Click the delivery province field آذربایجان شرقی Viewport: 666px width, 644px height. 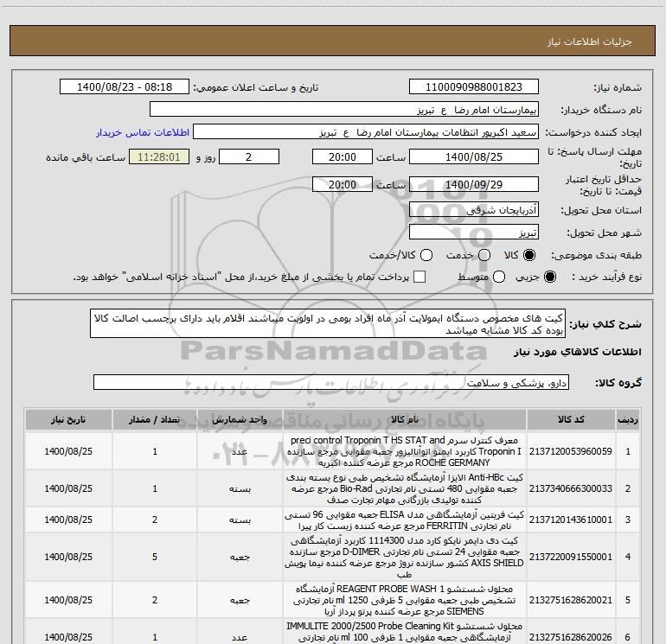tap(474, 209)
